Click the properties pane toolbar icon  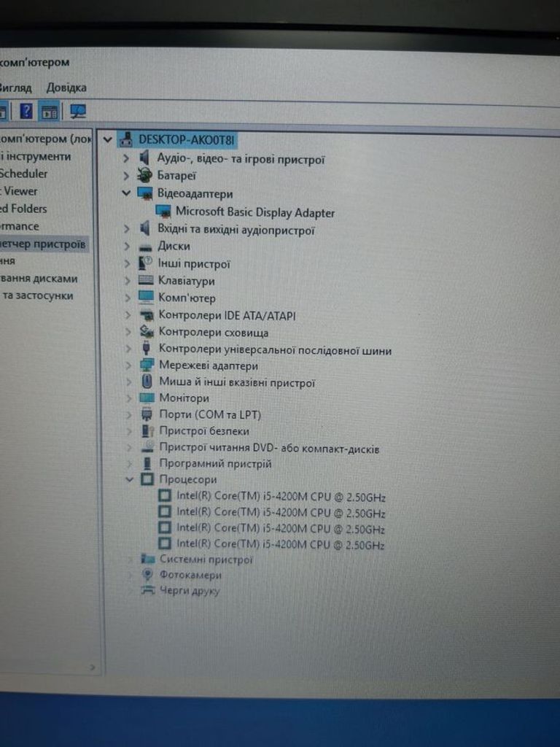pos(49,112)
